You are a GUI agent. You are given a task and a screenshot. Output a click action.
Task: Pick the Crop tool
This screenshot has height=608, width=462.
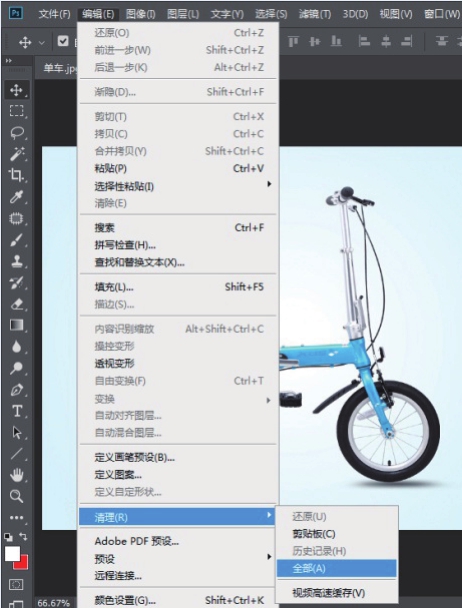click(x=16, y=175)
